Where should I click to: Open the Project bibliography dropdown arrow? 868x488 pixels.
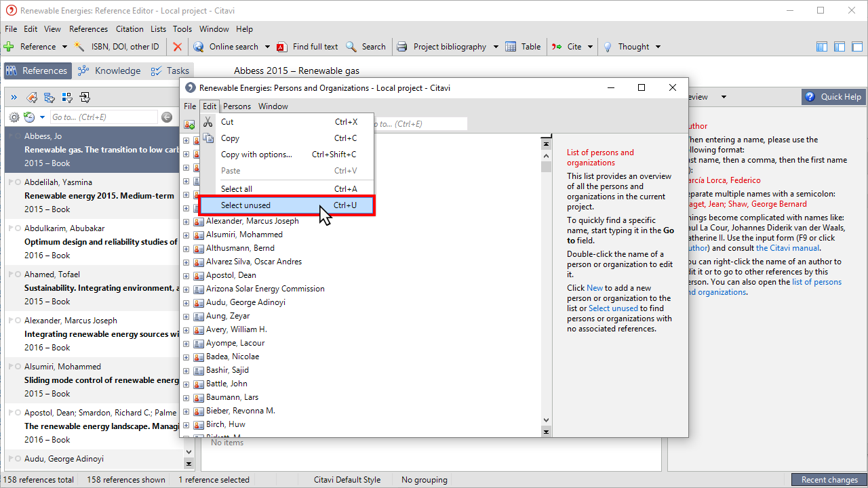(x=496, y=47)
